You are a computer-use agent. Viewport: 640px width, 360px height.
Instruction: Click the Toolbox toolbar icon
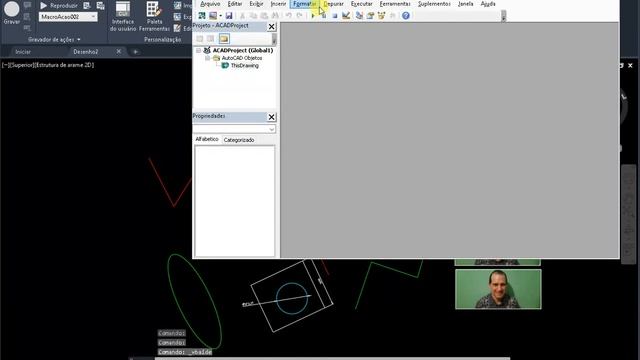392,16
